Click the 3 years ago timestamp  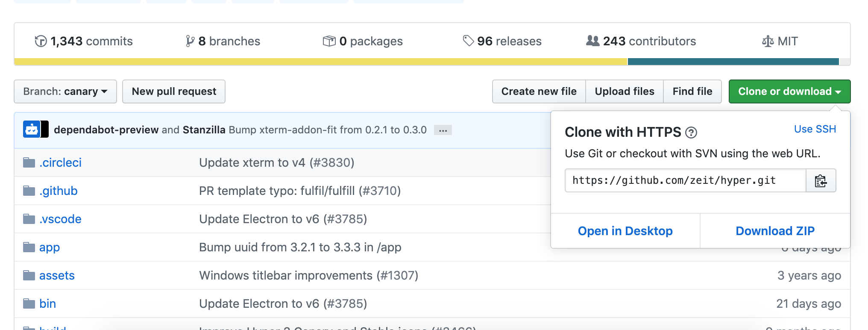809,275
